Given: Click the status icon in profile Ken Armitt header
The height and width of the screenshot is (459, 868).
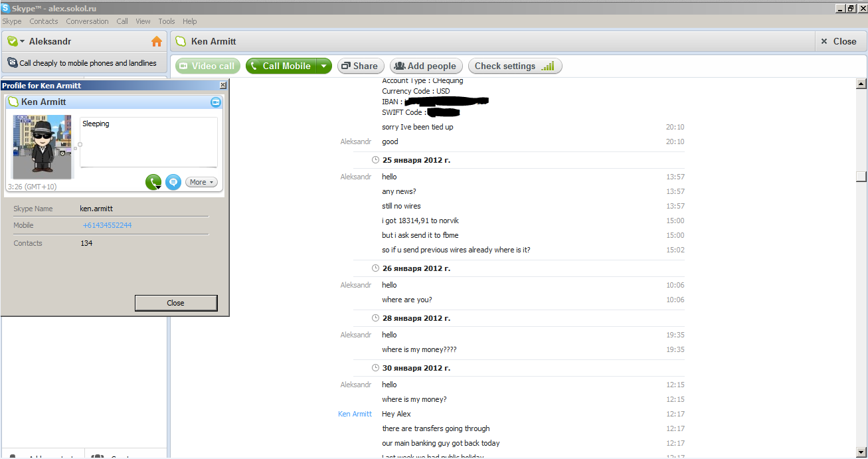Looking at the screenshot, I should (13, 102).
